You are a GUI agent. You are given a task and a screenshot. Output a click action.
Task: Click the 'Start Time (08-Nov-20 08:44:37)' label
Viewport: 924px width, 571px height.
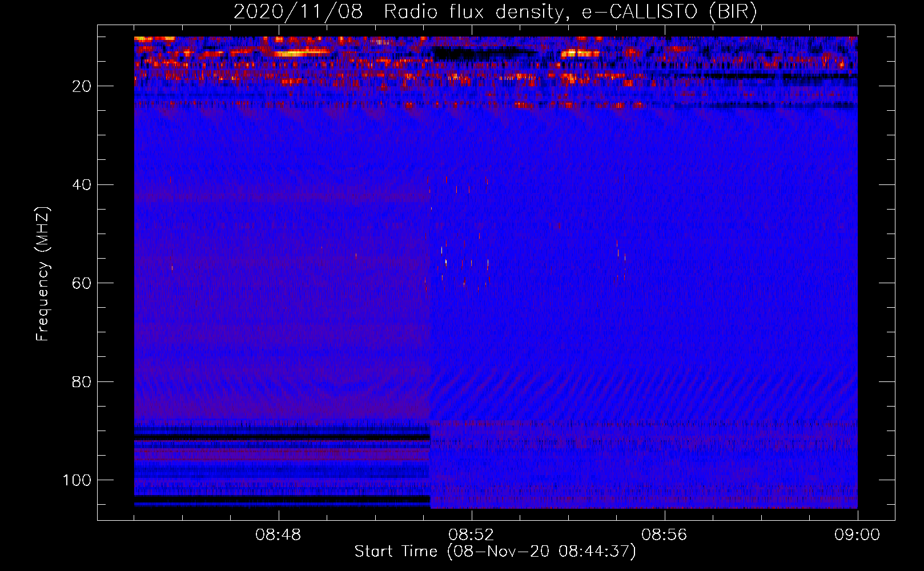click(495, 552)
